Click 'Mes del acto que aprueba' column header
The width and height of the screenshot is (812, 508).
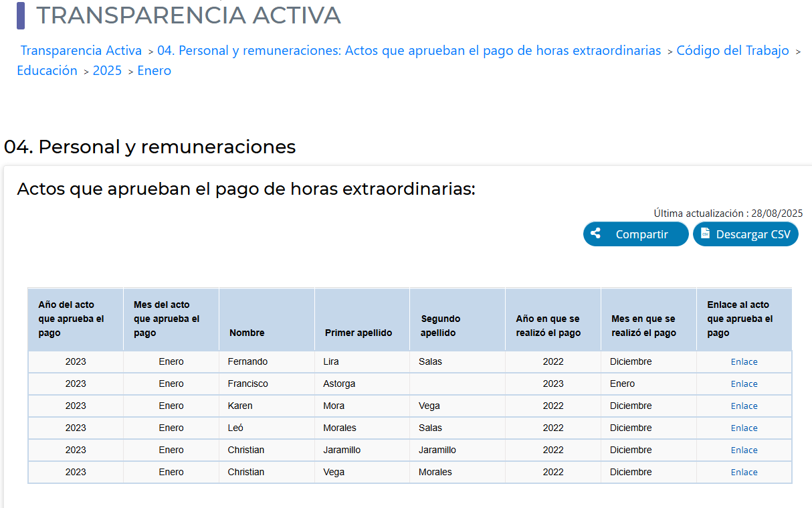tap(171, 319)
